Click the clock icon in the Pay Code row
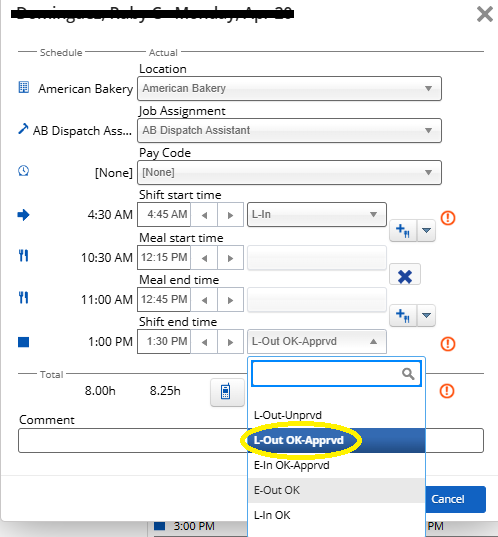Viewport: 498px width, 537px height. 24,171
